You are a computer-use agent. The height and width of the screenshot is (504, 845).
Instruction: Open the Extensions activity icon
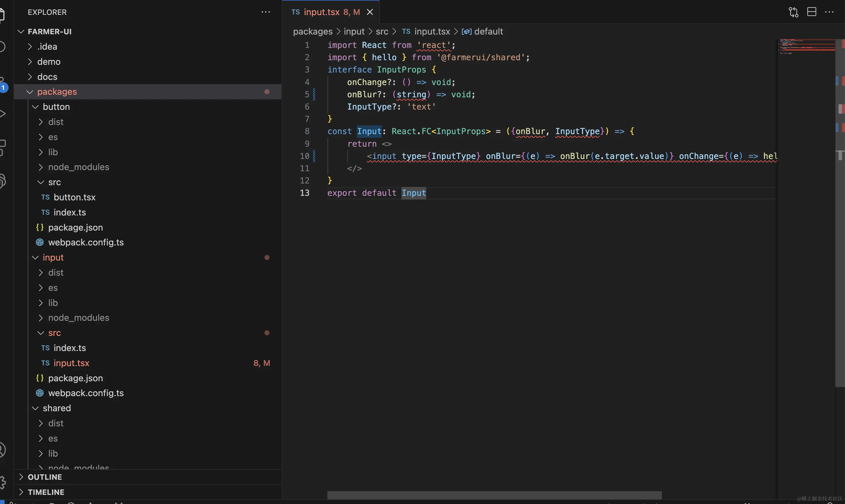(x=3, y=147)
